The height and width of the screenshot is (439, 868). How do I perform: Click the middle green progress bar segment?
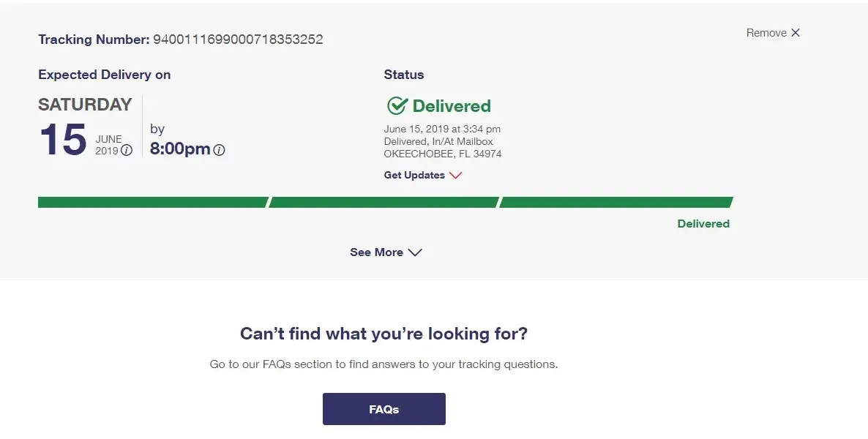[384, 203]
